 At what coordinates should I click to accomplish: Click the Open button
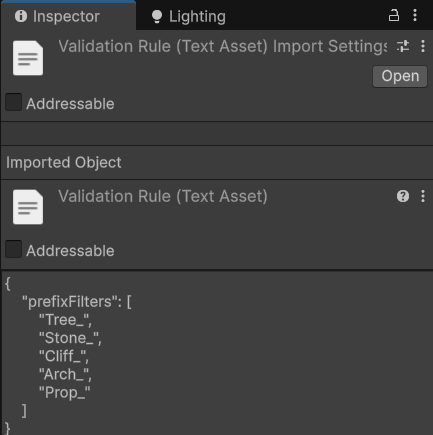400,76
